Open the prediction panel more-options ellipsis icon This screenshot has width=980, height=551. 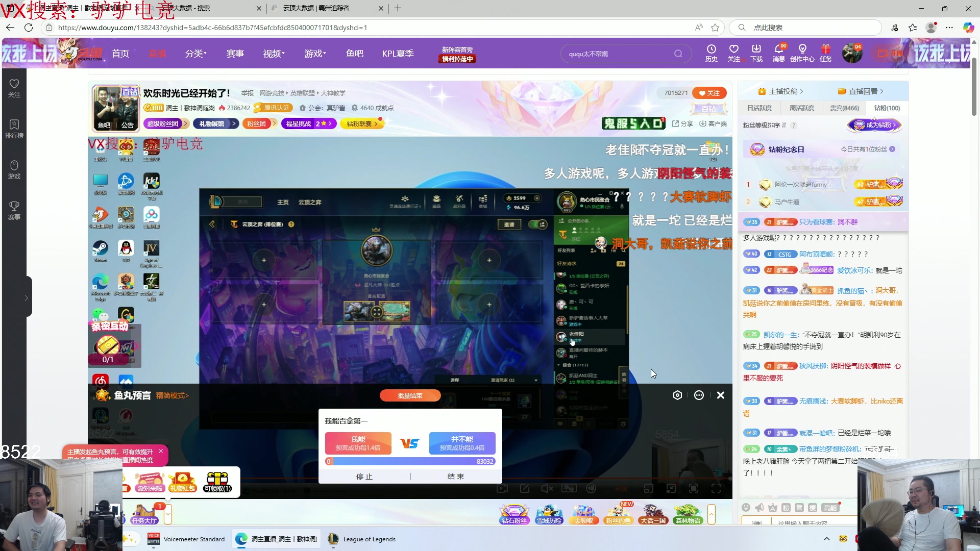699,395
